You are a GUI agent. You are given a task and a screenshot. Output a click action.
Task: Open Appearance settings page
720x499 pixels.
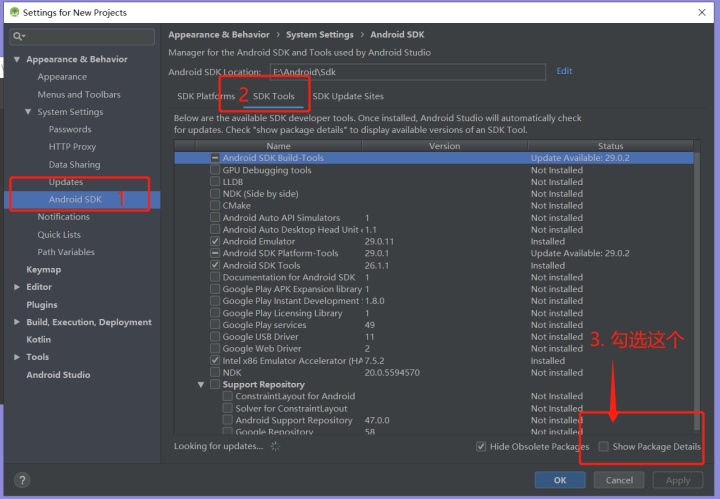(x=62, y=77)
